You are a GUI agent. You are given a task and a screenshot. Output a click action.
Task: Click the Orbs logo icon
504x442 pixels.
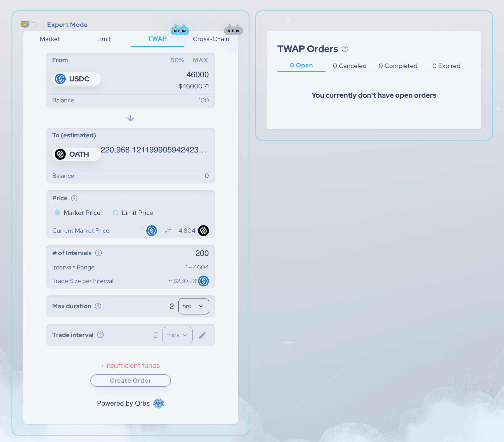click(x=159, y=403)
